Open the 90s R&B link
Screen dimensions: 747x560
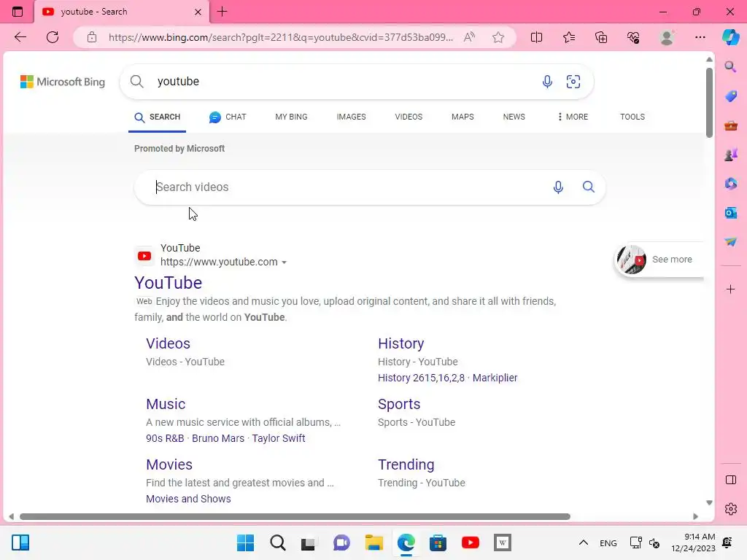click(165, 438)
